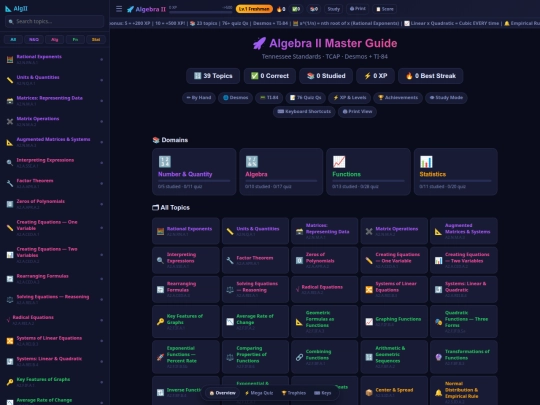Click the fire streak counter in top bar

281,9
